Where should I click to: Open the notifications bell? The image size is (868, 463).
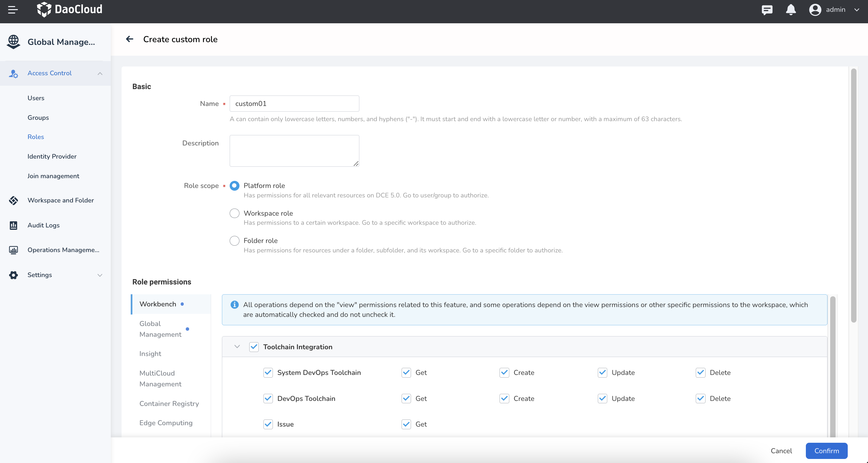click(x=791, y=10)
